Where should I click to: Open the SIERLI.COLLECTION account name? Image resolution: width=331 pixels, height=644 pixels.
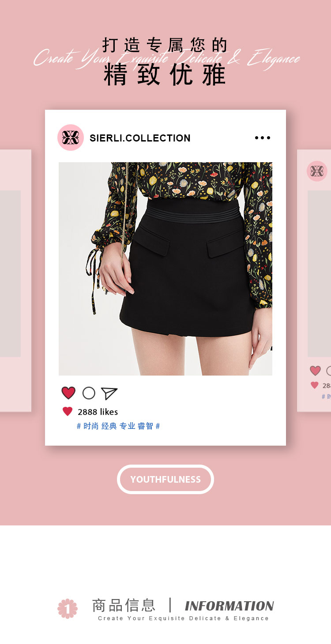tap(140, 138)
